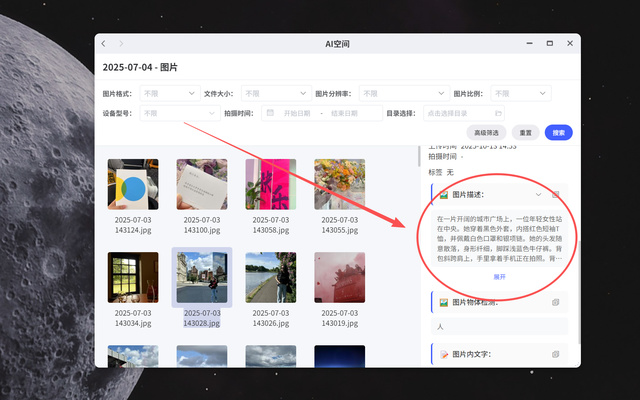Collapse the 图片描述 section chevron
The width and height of the screenshot is (640, 400).
[538, 195]
